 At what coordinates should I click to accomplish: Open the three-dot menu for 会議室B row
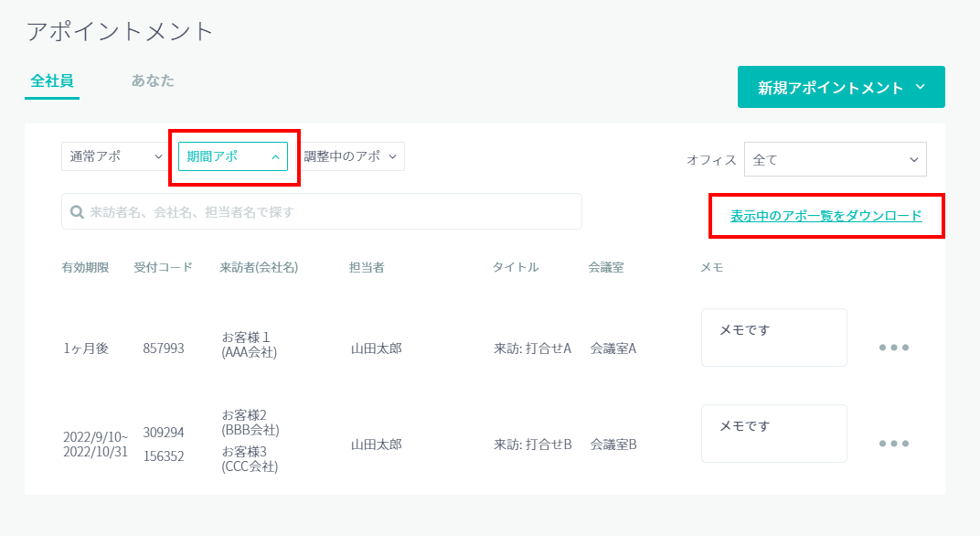[894, 444]
